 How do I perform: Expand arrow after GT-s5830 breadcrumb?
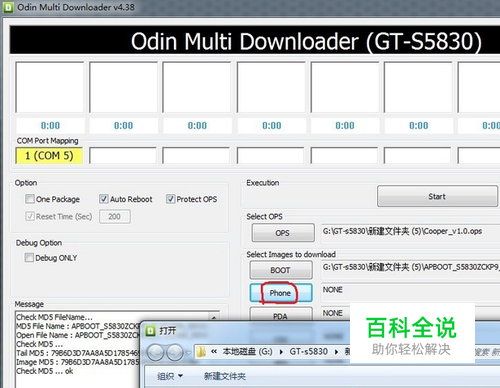(336, 352)
